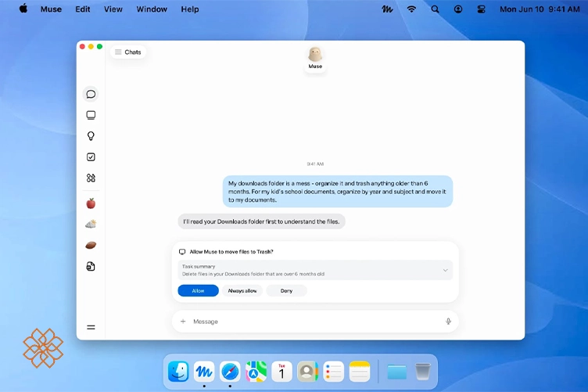
Task: Click the microphone dictation icon
Action: pyautogui.click(x=448, y=322)
